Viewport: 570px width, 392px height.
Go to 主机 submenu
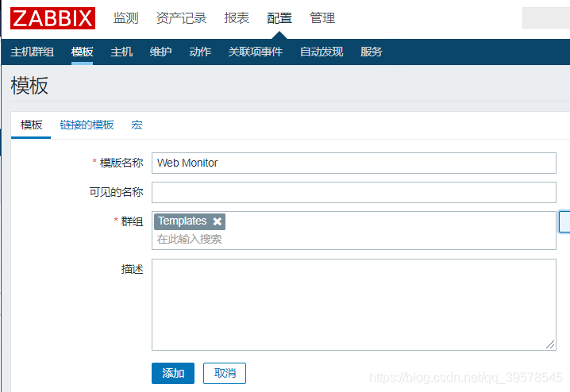click(x=121, y=52)
